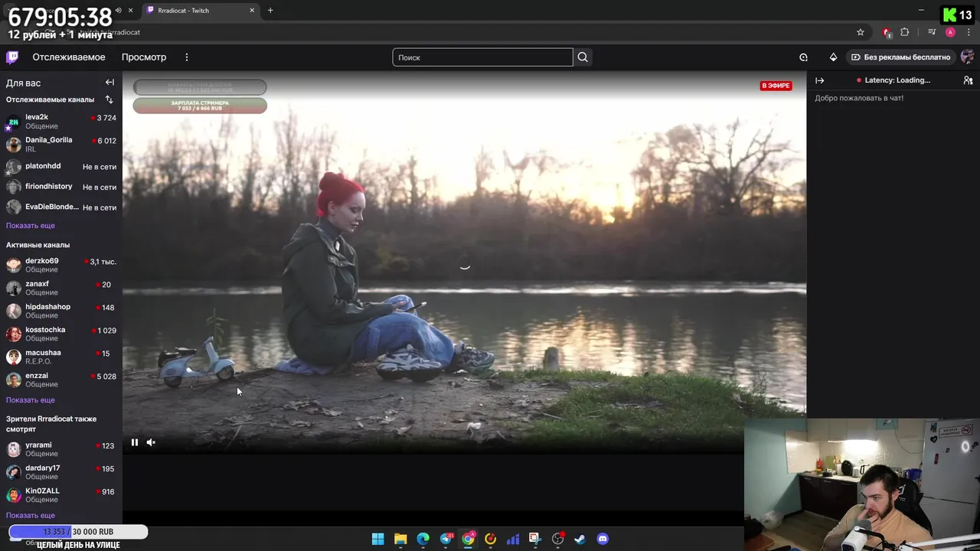Image resolution: width=980 pixels, height=551 pixels.
Task: Open the hipdashahop channel
Action: [x=61, y=311]
